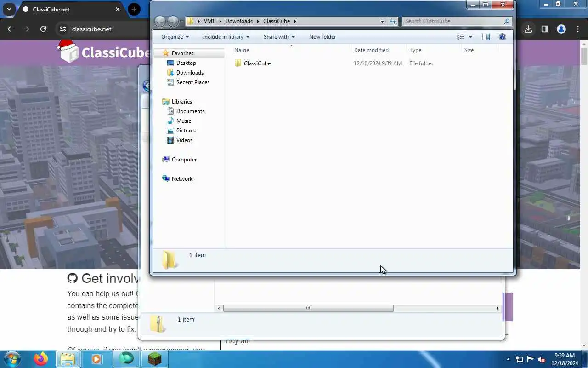The image size is (588, 368).
Task: Click the Network icon in the sidebar
Action: 166,179
